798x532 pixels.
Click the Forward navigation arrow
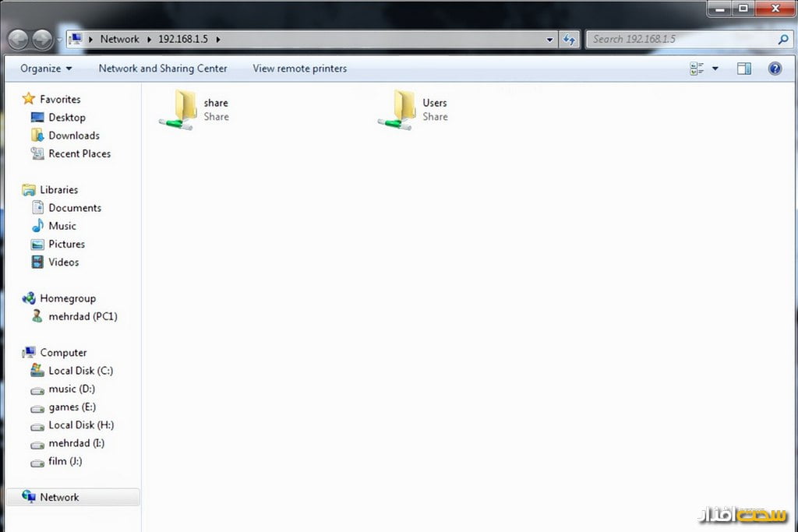[42, 39]
